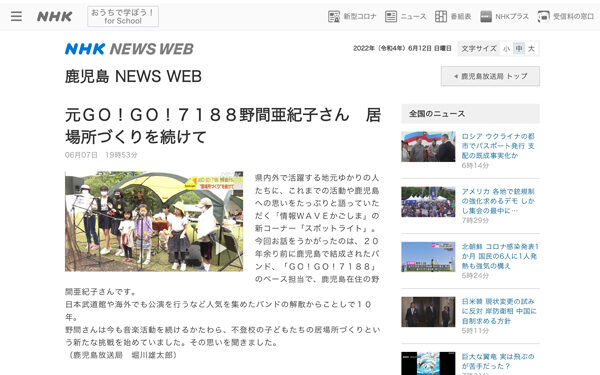
Task: Open the 北朝鮮 news thumbnail
Action: (x=428, y=257)
